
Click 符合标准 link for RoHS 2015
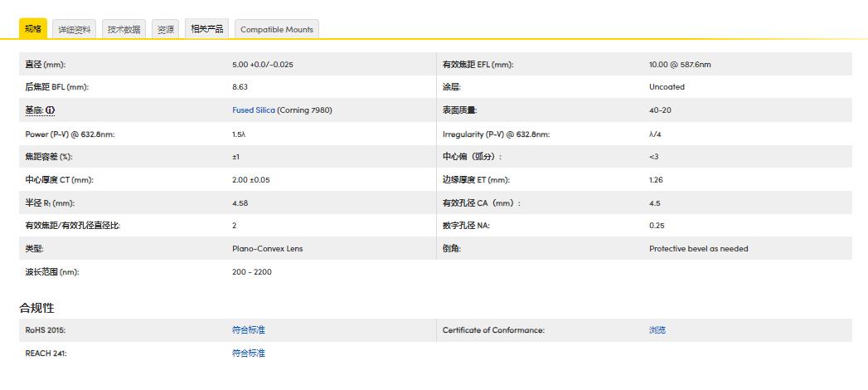[x=249, y=330]
